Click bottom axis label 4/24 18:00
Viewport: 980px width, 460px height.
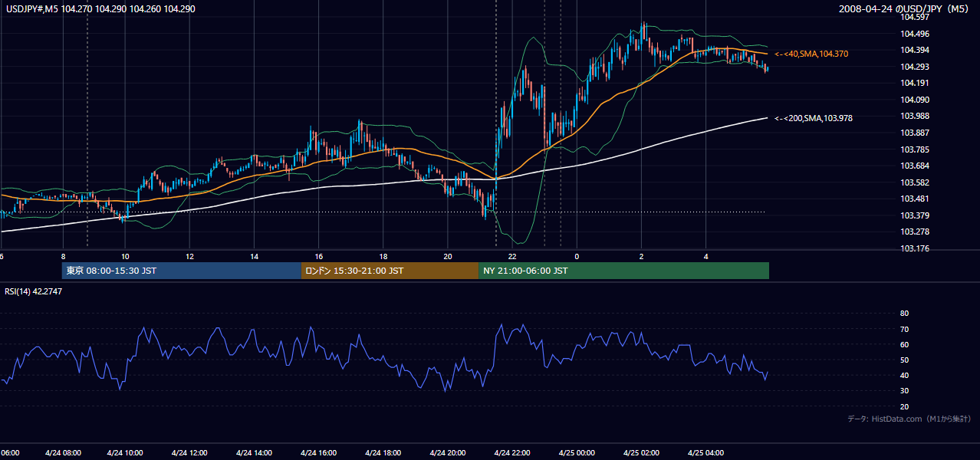[x=383, y=453]
